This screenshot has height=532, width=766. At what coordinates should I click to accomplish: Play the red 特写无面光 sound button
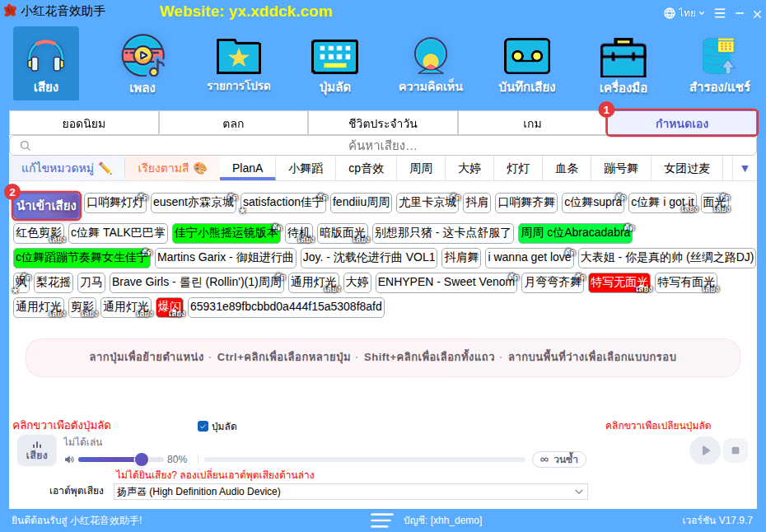619,282
